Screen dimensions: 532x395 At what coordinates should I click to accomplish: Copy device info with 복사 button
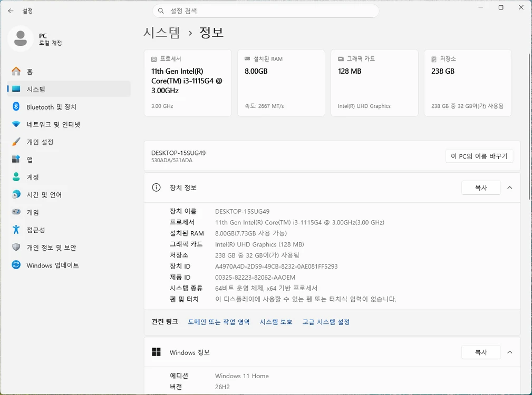481,187
